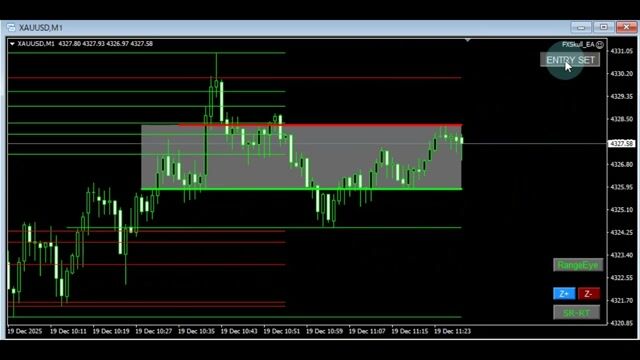Click the 4324.25 price scale label
Viewport: 640px width, 360px height.
(x=621, y=233)
